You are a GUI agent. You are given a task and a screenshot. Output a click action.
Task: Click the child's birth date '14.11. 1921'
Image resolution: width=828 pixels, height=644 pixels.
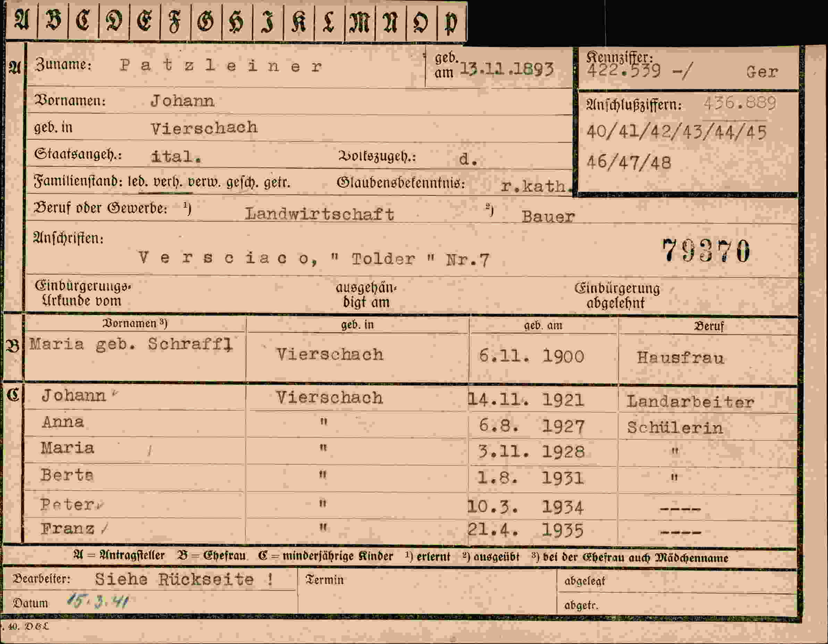coord(526,400)
